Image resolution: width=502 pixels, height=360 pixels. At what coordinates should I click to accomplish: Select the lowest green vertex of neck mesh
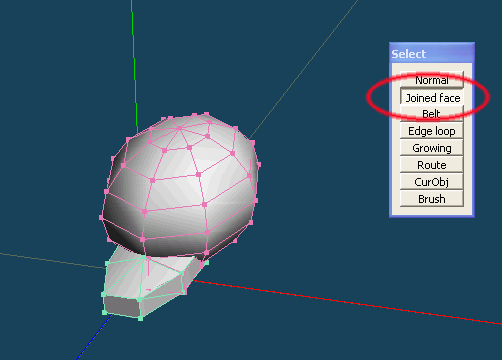140,319
